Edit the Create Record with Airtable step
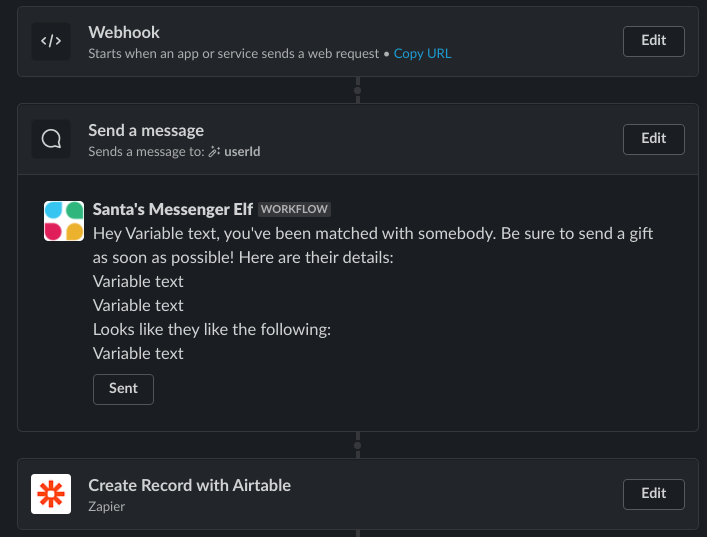 click(653, 494)
